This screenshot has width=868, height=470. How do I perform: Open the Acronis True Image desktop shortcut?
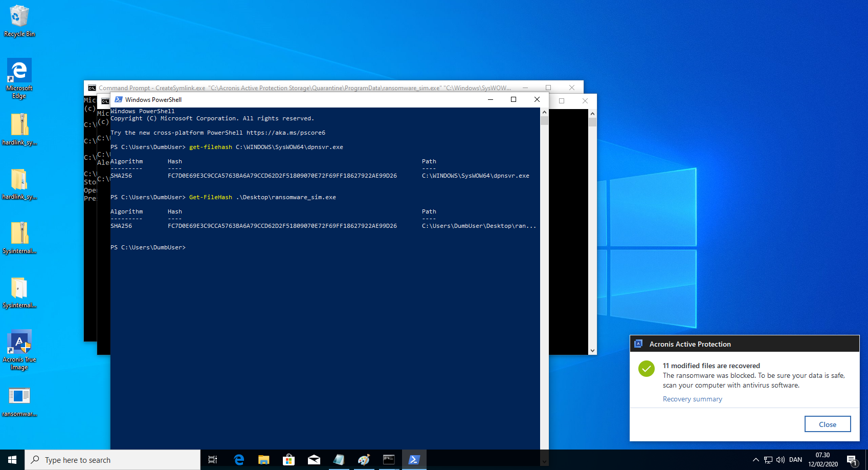[x=19, y=343]
